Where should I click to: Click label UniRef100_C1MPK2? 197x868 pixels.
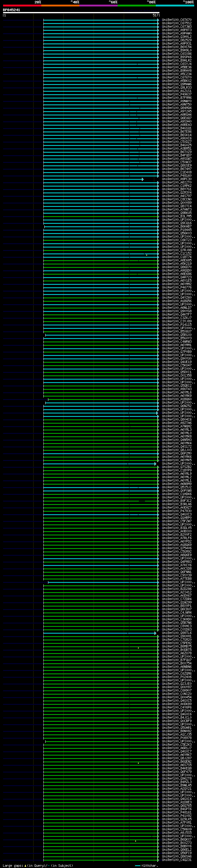(x=176, y=186)
